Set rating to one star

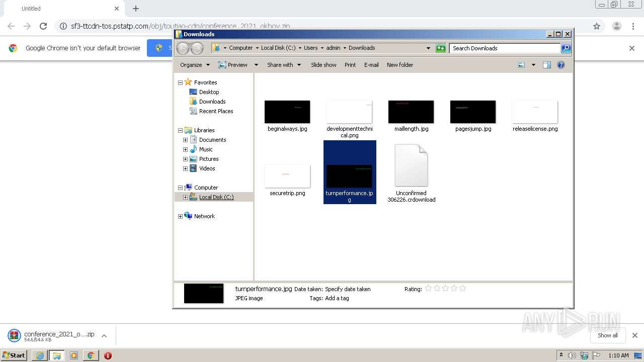click(428, 289)
